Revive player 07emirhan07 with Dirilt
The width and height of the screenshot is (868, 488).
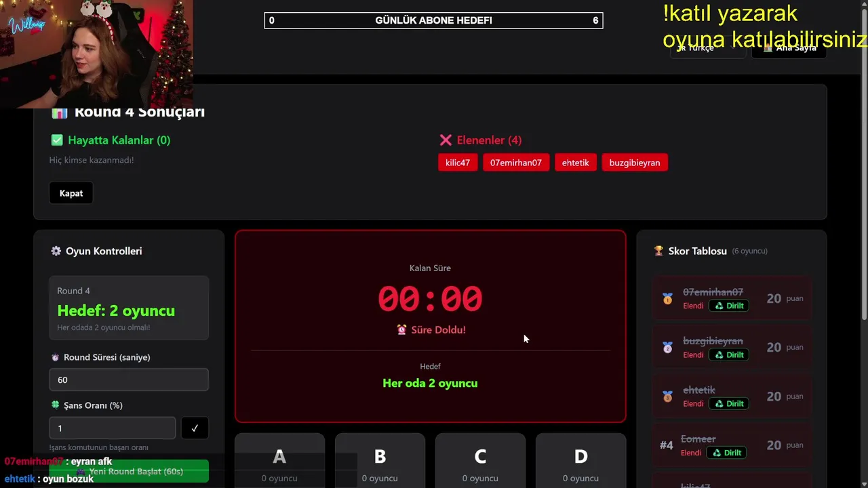[729, 306]
